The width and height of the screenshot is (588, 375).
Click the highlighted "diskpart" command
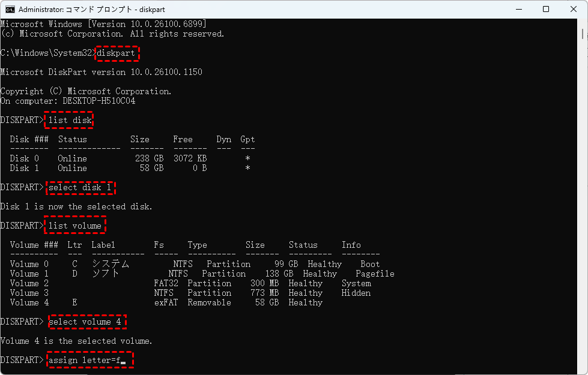click(117, 53)
